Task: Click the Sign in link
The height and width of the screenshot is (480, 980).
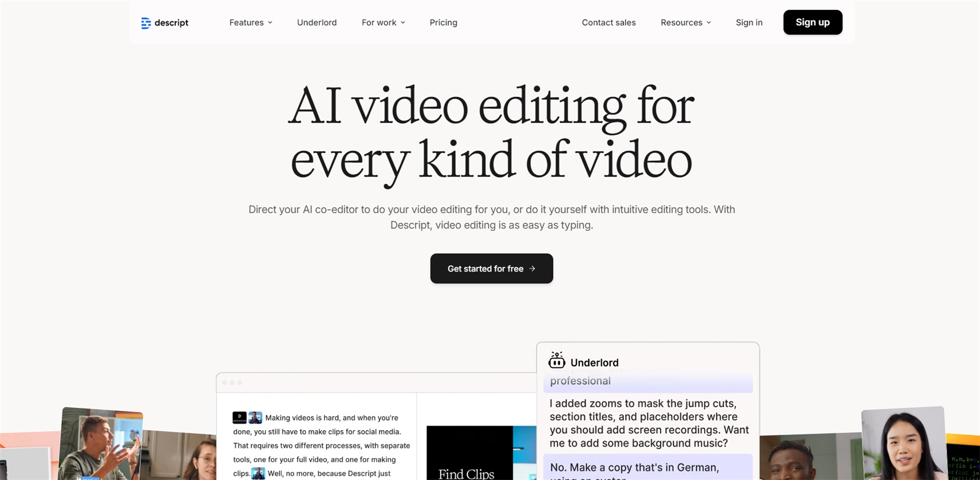Action: click(x=749, y=22)
